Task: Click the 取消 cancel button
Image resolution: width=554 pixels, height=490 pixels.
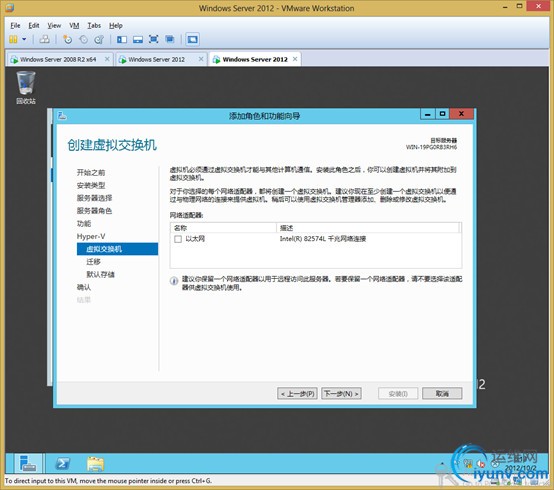Action: coord(442,394)
